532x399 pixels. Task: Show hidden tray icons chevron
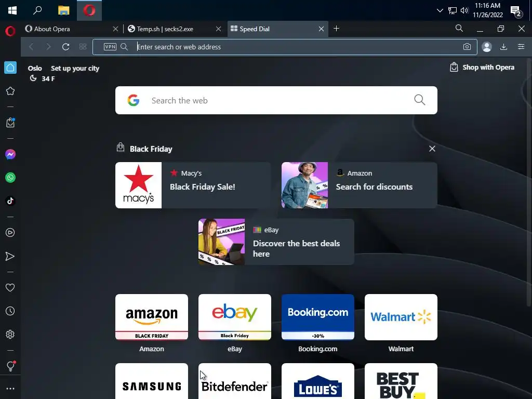pos(440,10)
